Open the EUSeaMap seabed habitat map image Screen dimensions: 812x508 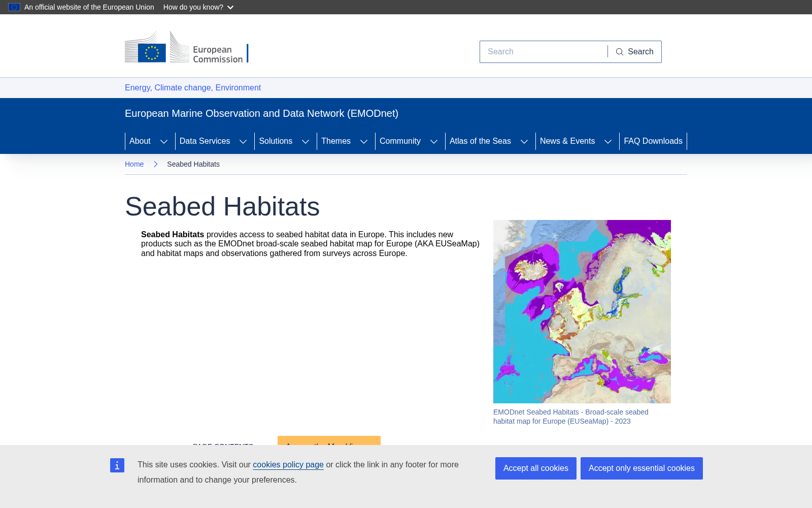pos(582,311)
